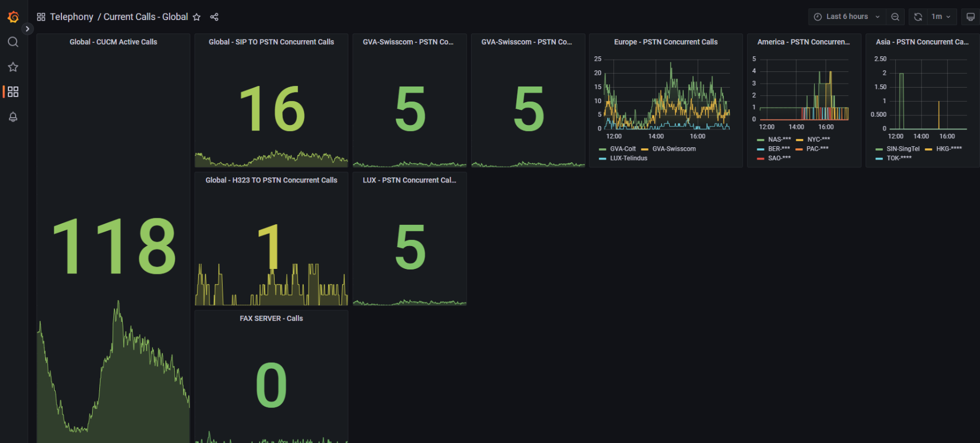980x443 pixels.
Task: Open starred dashboards from the sidebar
Action: pyautogui.click(x=13, y=67)
